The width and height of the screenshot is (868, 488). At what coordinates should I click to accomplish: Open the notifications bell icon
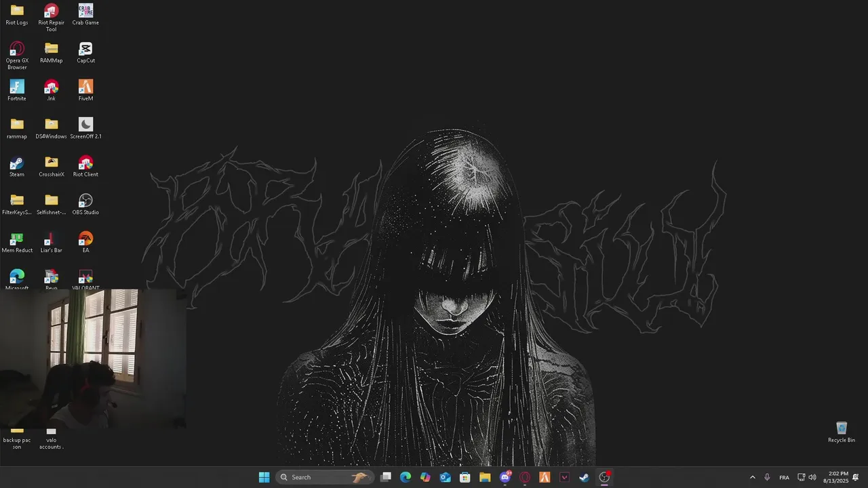click(856, 477)
